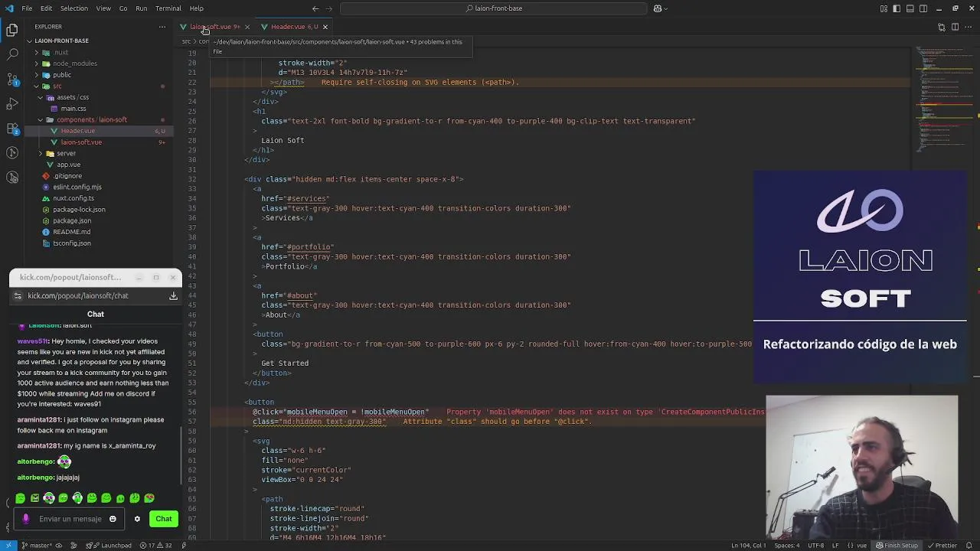Split the editor to the right
Viewport: 980px width, 551px height.
click(955, 27)
